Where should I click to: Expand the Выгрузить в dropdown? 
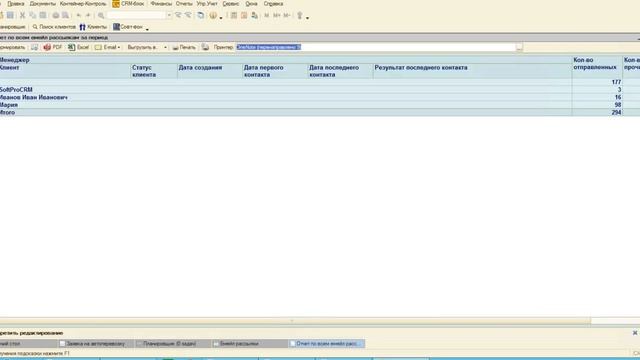click(165, 48)
